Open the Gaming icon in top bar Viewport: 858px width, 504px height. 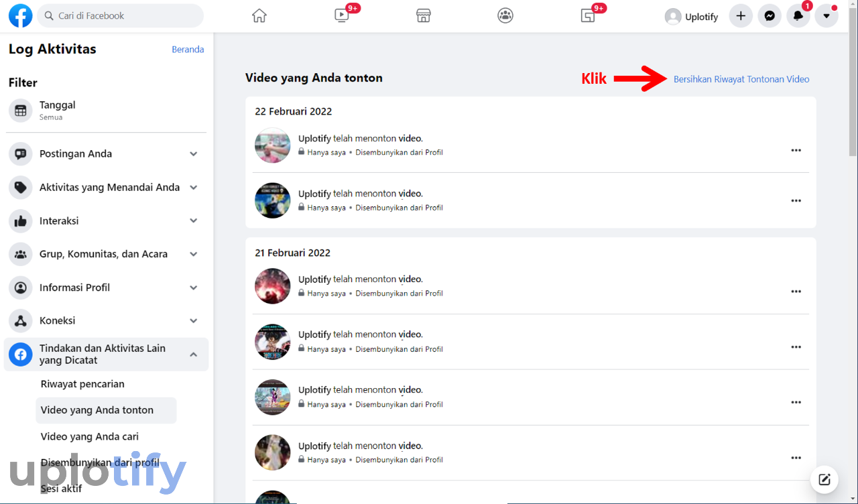coord(588,15)
